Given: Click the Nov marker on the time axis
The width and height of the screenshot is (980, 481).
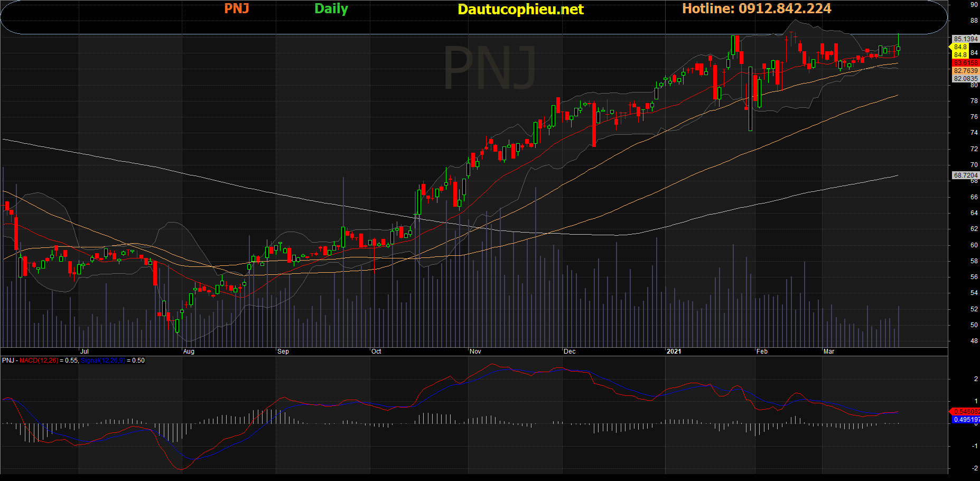Looking at the screenshot, I should 475,351.
